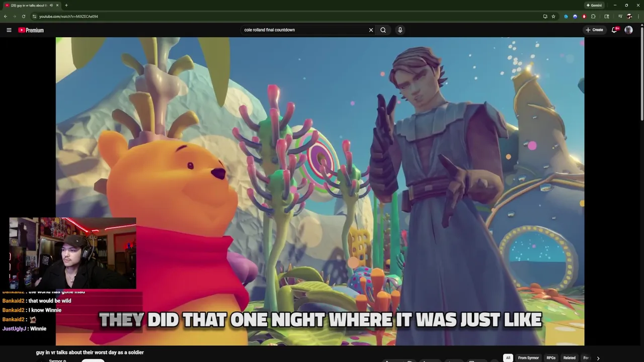Click chat message 'that would be wild'

[x=50, y=301]
